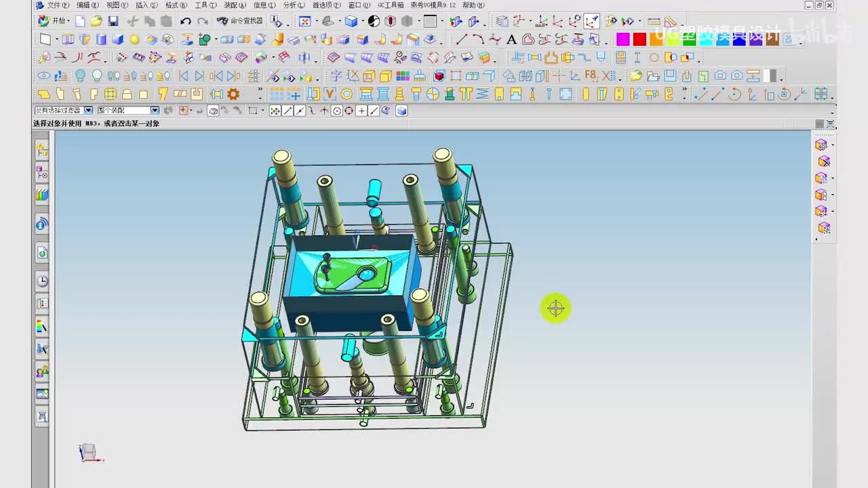
Task: Toggle the enable snap point option
Action: pyautogui.click(x=275, y=110)
